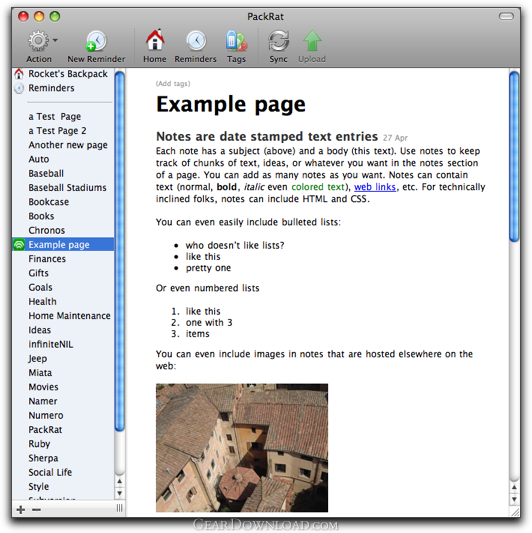Select the highlighted Example page row
The image size is (532, 533).
(63, 244)
